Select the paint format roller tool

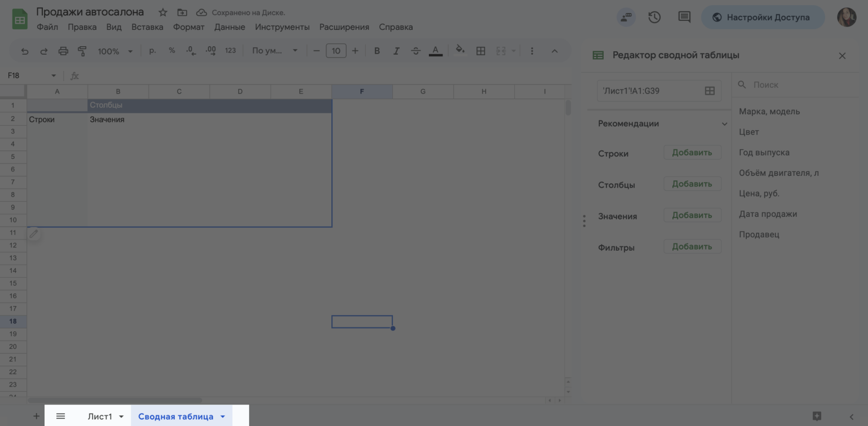(82, 51)
